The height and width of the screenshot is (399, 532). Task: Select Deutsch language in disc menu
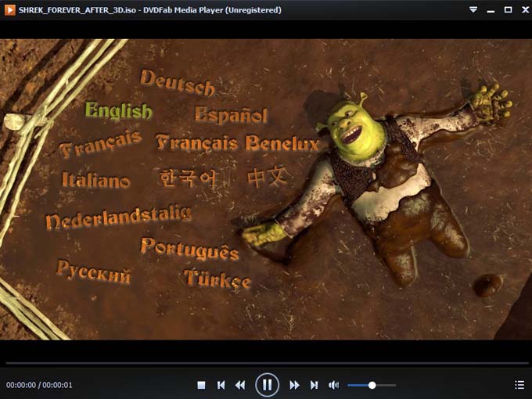(x=178, y=83)
